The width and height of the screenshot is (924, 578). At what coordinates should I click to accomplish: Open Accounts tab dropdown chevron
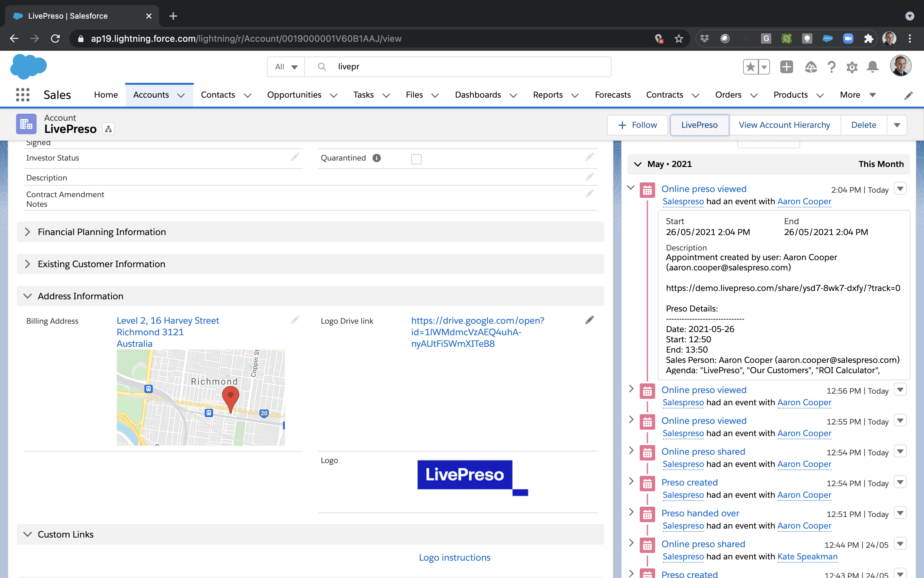(181, 95)
